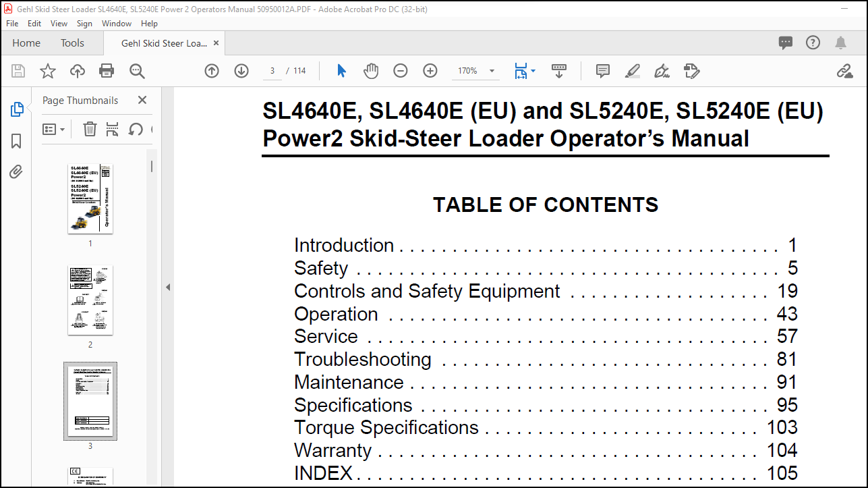This screenshot has height=488, width=868.
Task: Open notifications bell
Action: tap(840, 43)
